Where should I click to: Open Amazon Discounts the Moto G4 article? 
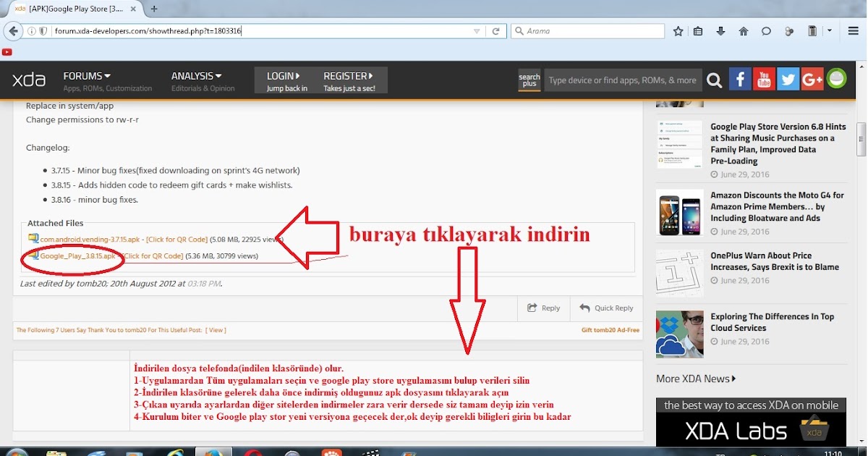777,206
